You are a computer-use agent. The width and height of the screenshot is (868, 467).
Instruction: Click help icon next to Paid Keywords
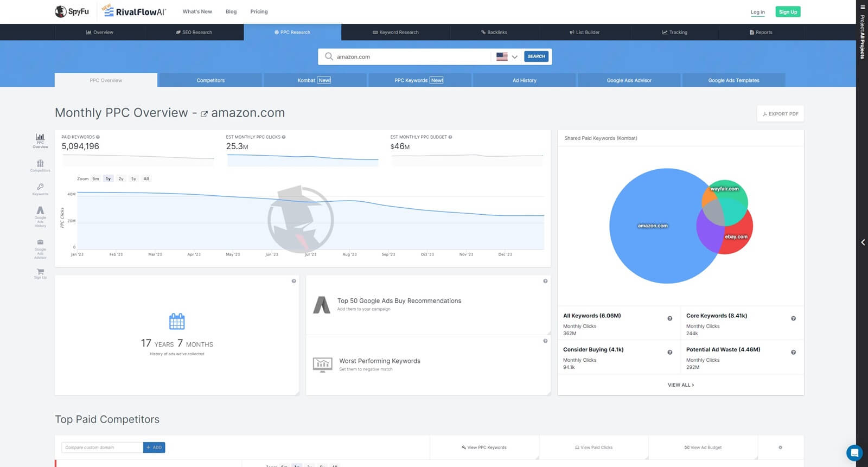point(98,137)
